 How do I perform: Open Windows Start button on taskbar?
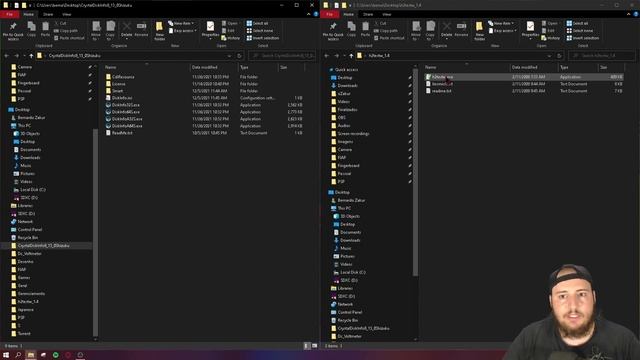click(x=6, y=355)
